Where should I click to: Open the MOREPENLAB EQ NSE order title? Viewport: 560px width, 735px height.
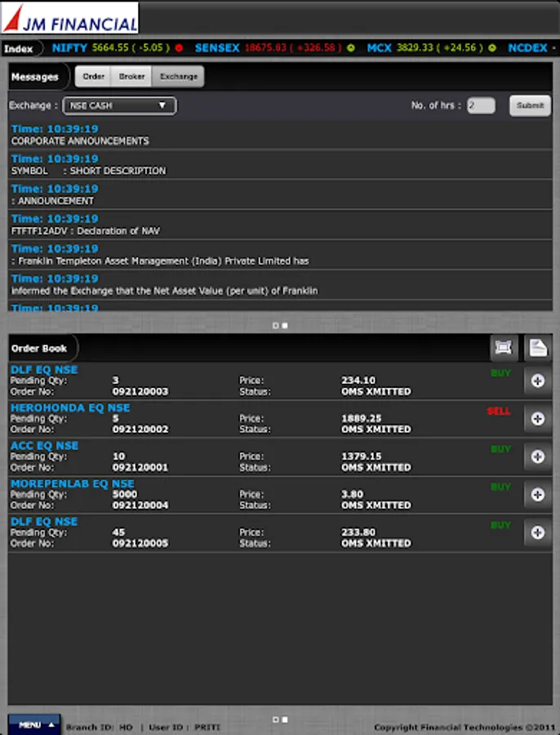(x=72, y=483)
